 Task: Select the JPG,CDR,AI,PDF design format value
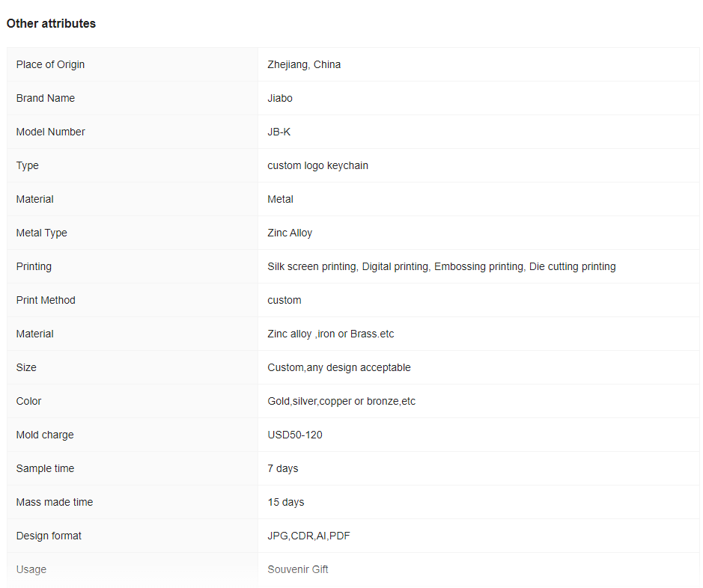[x=309, y=536]
